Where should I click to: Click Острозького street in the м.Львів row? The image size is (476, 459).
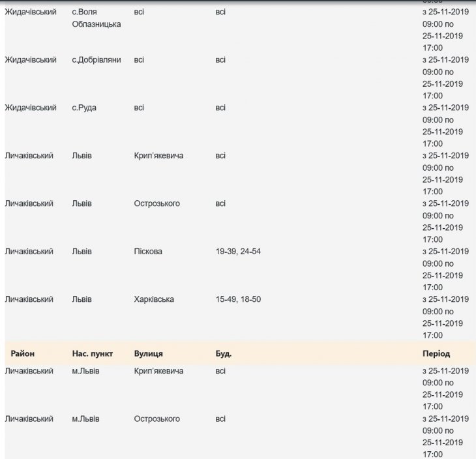point(156,419)
